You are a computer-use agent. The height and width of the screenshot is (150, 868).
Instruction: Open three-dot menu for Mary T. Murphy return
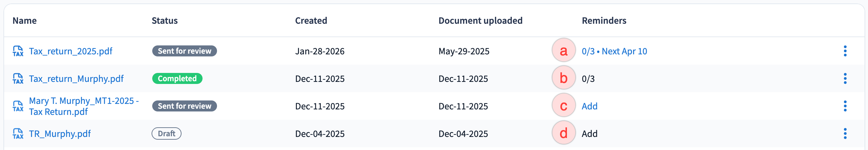845,106
